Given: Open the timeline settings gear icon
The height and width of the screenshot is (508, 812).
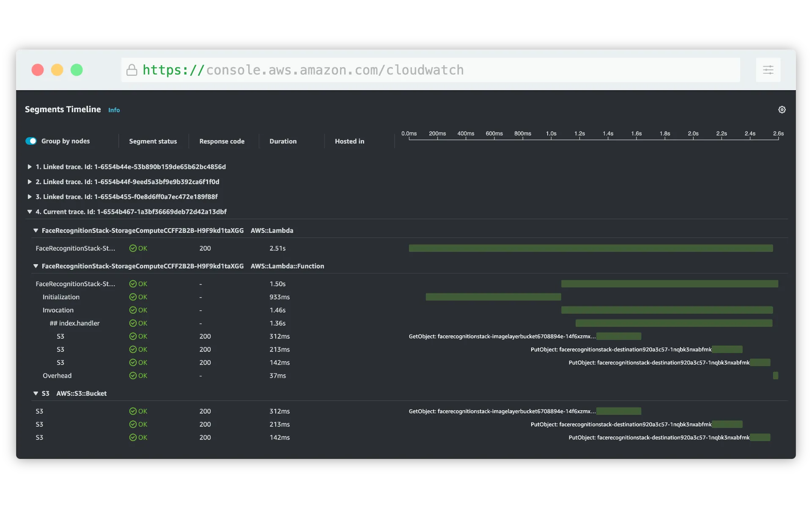Looking at the screenshot, I should (x=782, y=110).
